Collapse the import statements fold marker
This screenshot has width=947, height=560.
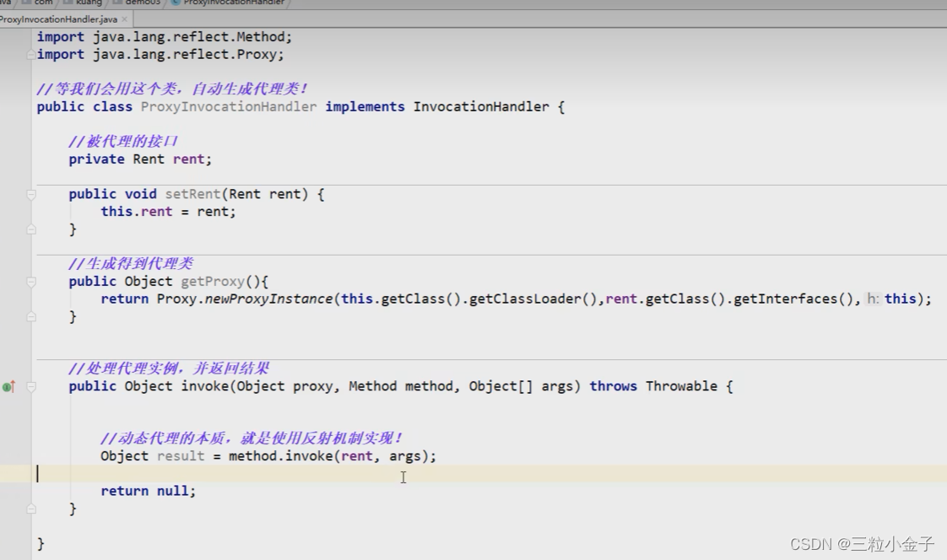click(30, 54)
